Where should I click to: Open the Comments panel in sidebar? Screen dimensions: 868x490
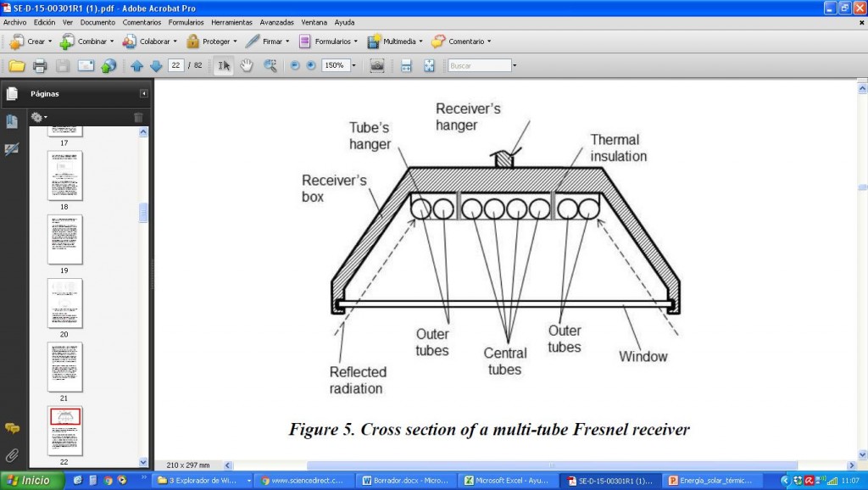point(12,428)
